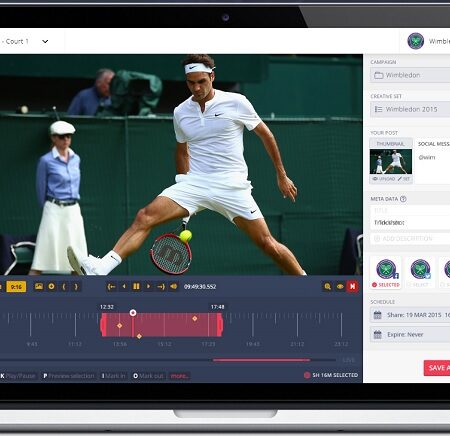Open the Wimbledon account avatar menu
This screenshot has height=436, width=450.
click(415, 41)
